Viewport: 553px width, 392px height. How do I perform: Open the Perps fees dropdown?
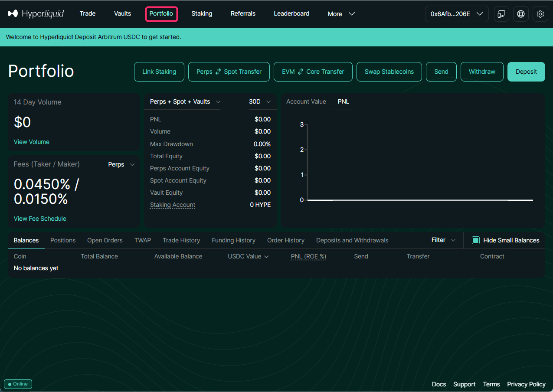coord(121,164)
